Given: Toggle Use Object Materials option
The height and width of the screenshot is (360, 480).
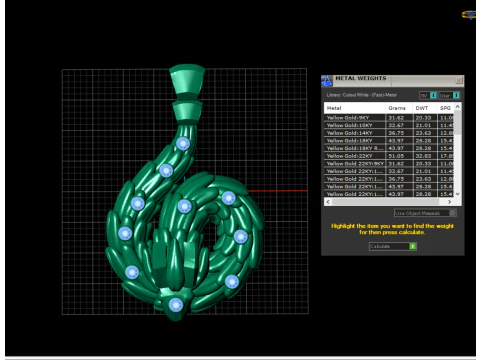Looking at the screenshot, I should click(x=425, y=213).
